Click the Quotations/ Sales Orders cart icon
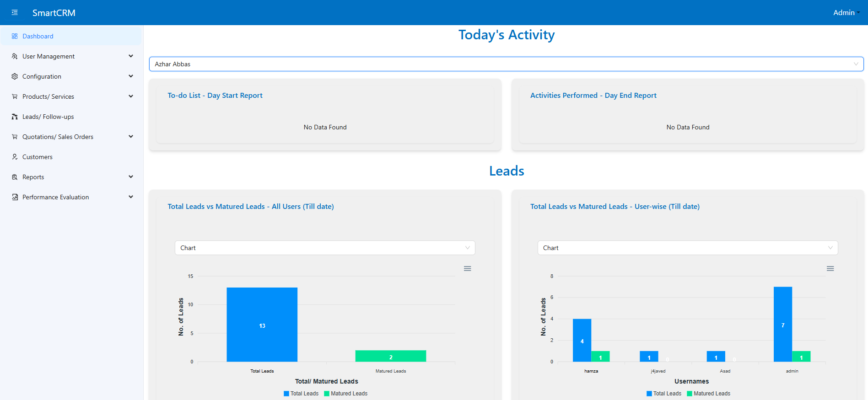This screenshot has width=868, height=400. [15, 137]
